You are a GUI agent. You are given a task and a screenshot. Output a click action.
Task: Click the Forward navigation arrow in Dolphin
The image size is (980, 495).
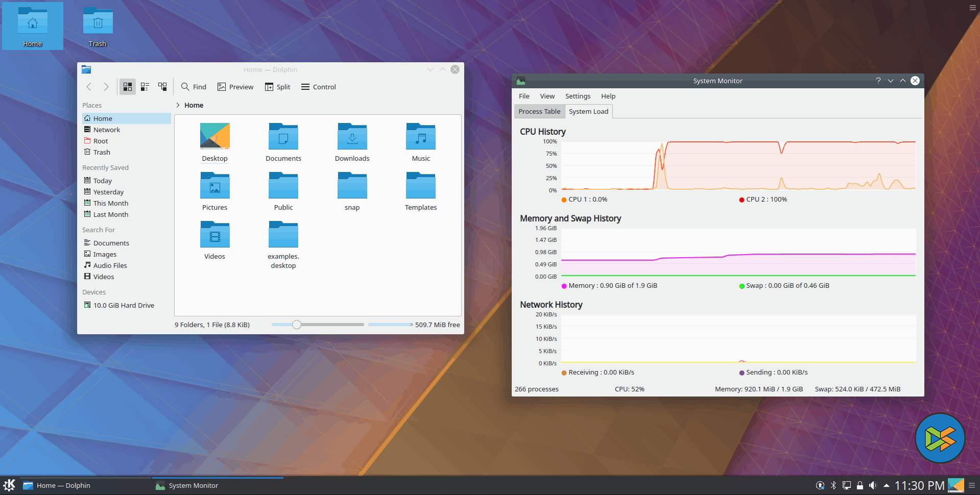[x=106, y=87]
